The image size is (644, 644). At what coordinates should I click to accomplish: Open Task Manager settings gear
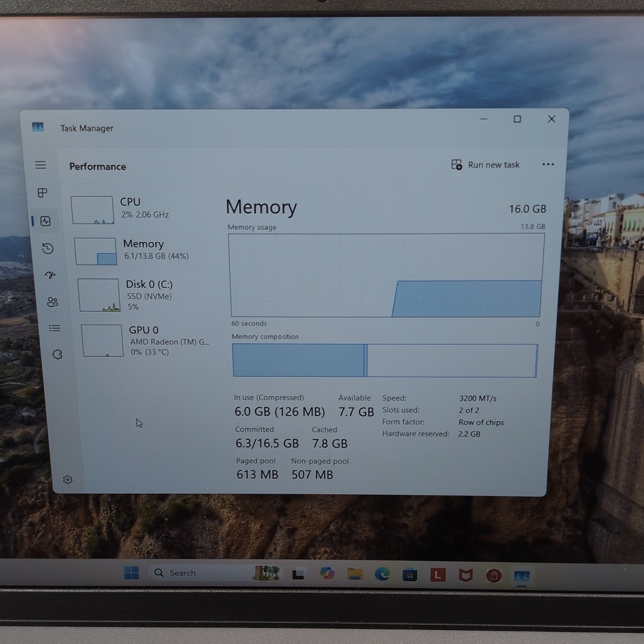67,480
